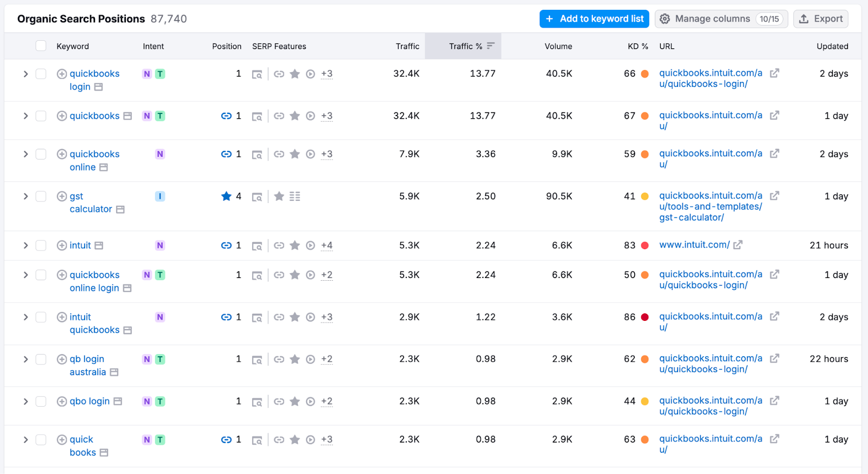Open external link icon in 'quick books' row
This screenshot has width=868, height=474.
click(775, 439)
